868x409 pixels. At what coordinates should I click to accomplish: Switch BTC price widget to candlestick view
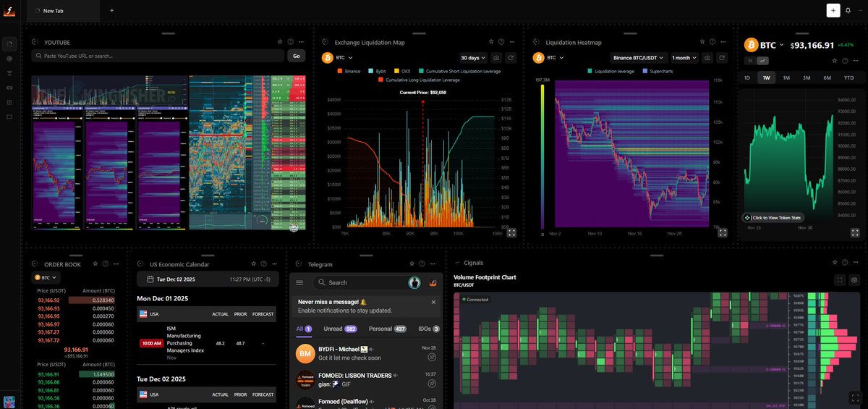point(749,62)
